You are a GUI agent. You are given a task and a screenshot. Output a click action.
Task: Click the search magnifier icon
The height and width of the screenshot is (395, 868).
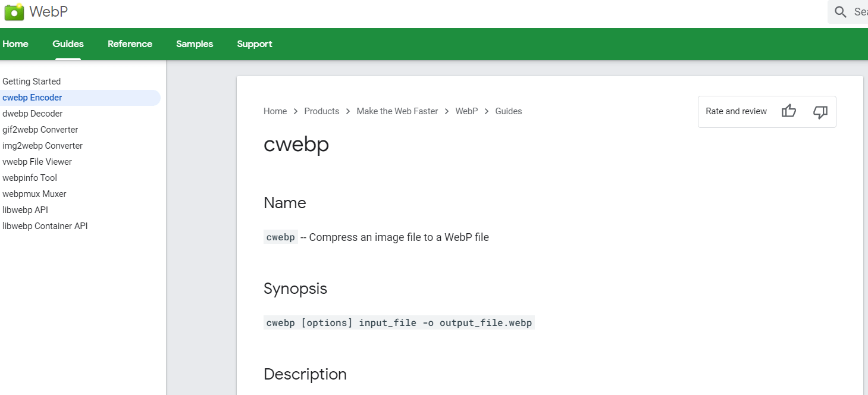[x=841, y=12]
